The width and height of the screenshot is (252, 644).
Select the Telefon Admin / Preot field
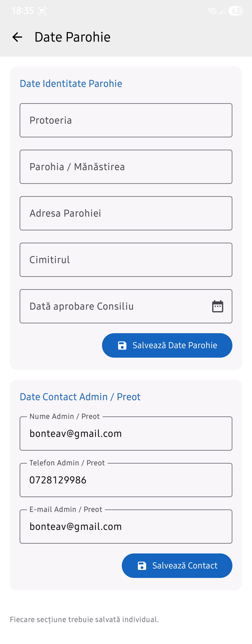pyautogui.click(x=126, y=480)
